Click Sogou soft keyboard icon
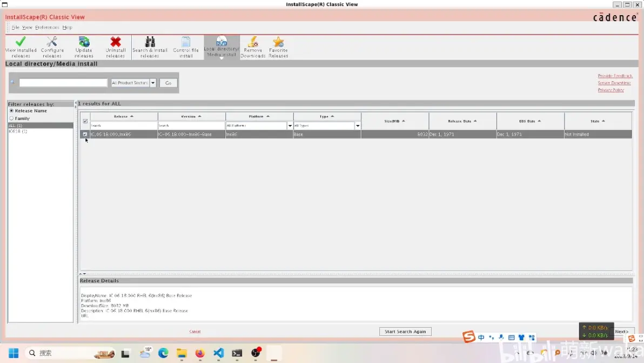The height and width of the screenshot is (363, 644). point(511,338)
